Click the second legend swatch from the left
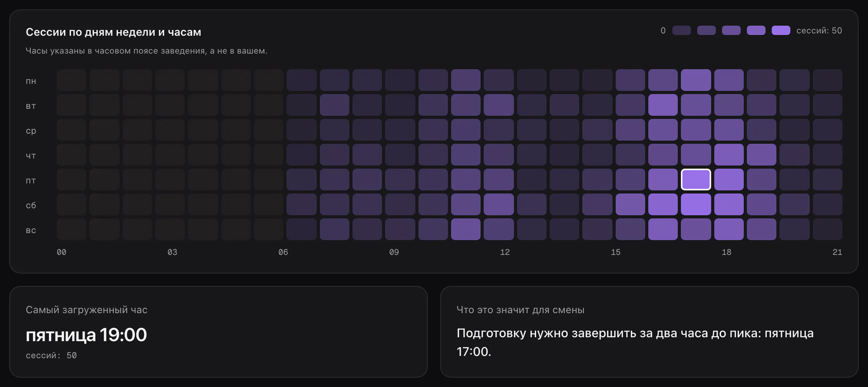The width and height of the screenshot is (868, 387). coord(707,30)
